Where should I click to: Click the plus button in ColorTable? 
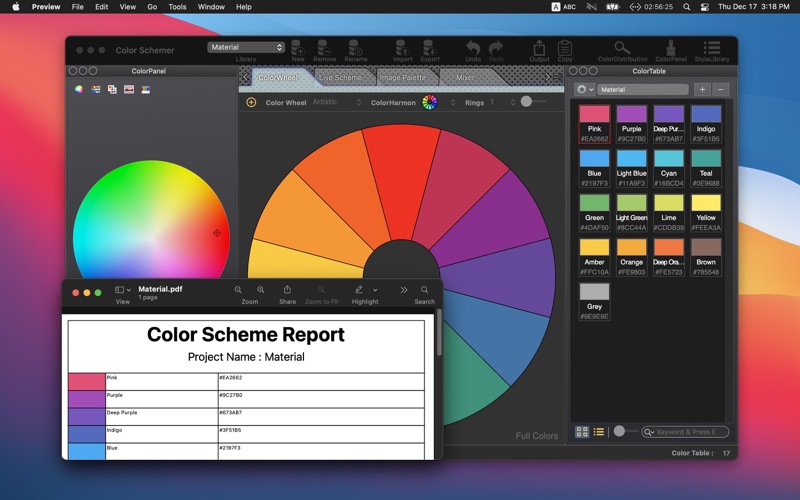[x=702, y=89]
